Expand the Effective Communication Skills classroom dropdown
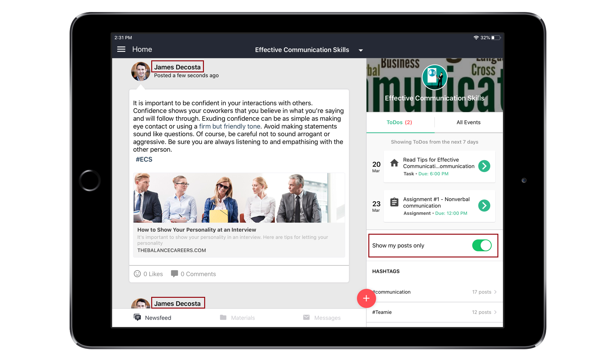Screen dimensions: 616x364 (x=361, y=50)
